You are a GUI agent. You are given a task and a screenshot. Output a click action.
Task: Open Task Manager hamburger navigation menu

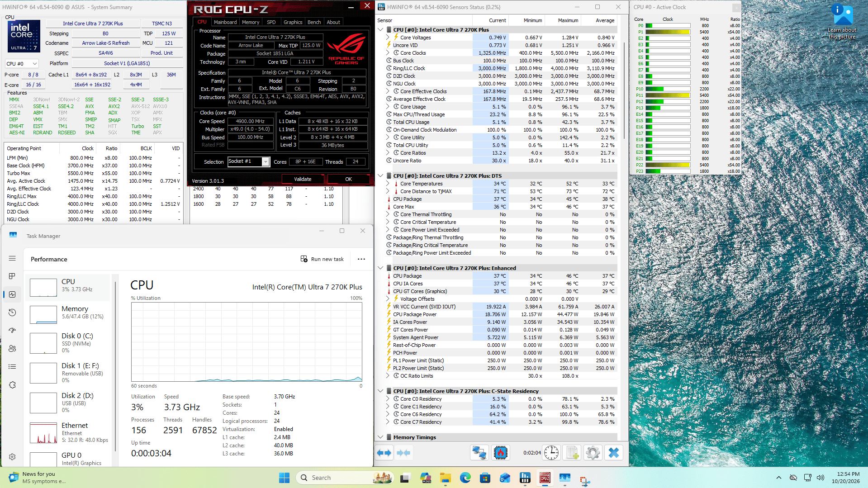click(12, 258)
